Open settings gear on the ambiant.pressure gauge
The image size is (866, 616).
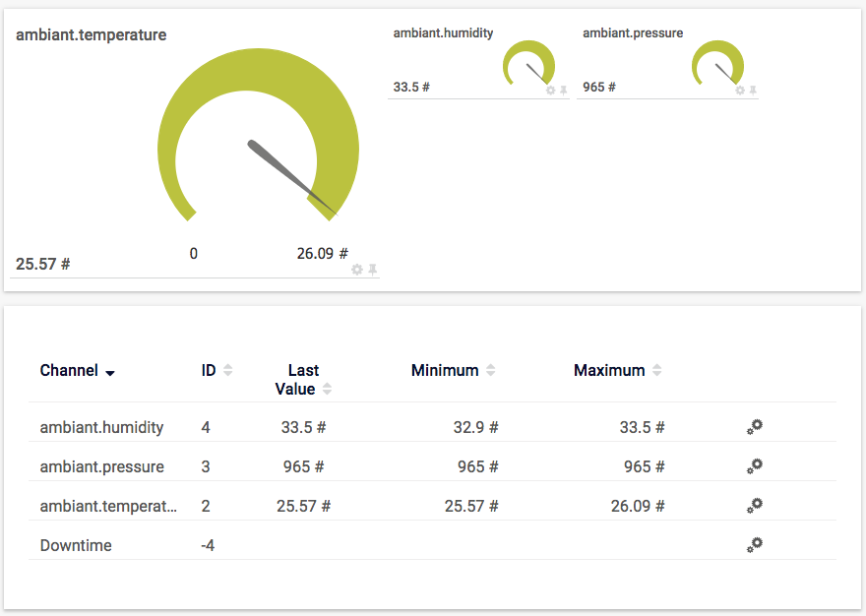(740, 91)
